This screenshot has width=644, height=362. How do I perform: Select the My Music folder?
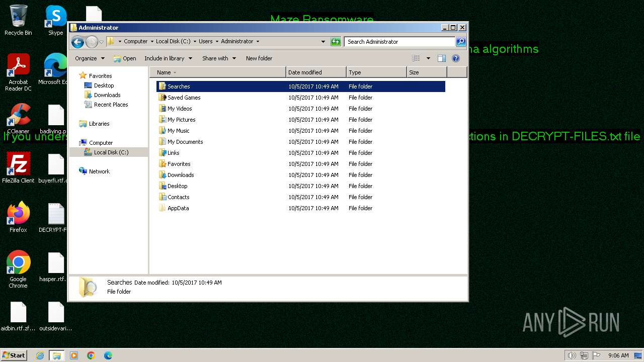174,131
